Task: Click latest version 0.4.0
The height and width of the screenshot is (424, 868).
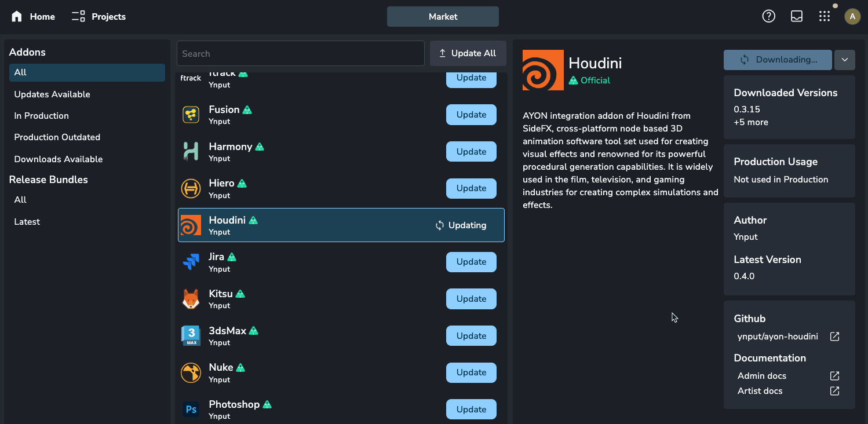Action: 744,276
